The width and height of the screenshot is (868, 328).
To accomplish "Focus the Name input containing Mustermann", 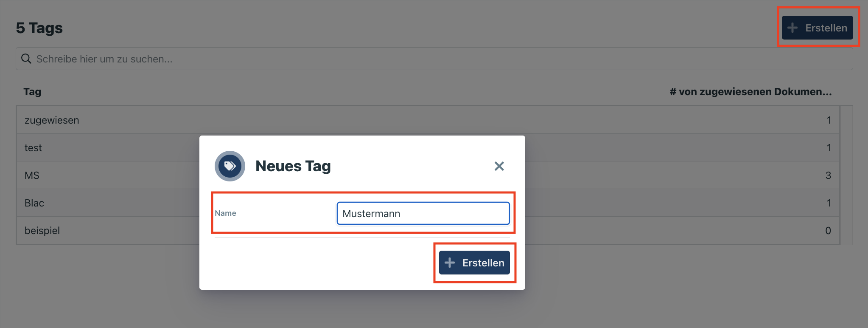I will (x=423, y=213).
